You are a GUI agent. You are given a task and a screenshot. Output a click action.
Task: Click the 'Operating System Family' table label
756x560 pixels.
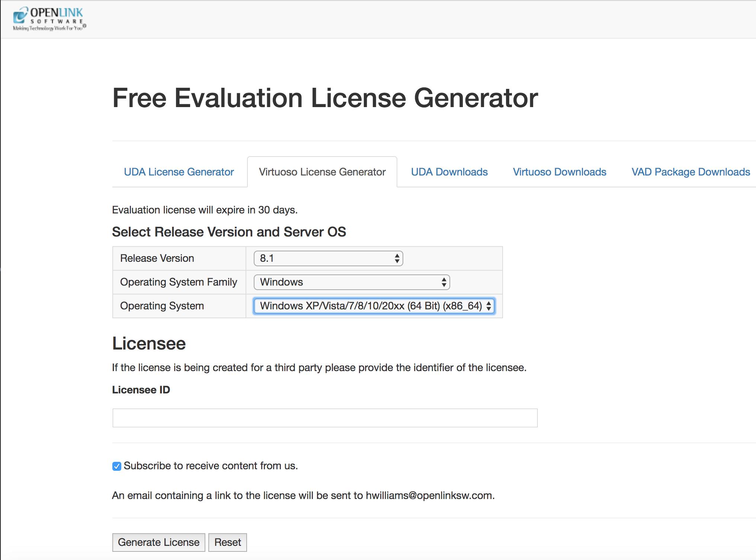pyautogui.click(x=179, y=282)
